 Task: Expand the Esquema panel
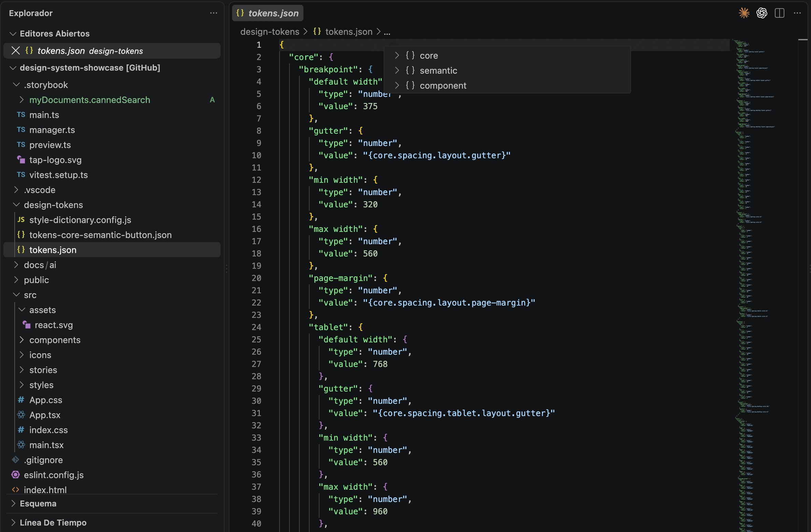point(13,503)
